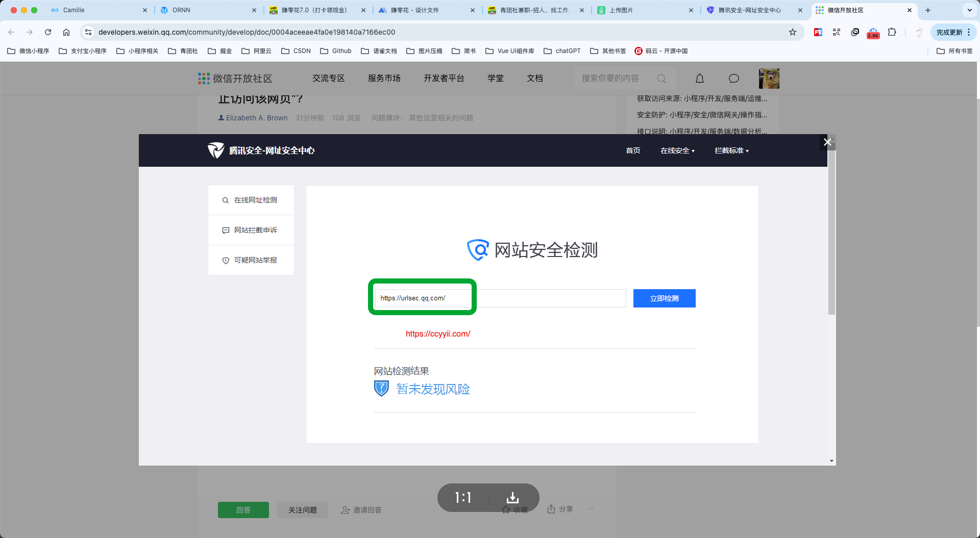Open the 微信小程序 bookmark folder
This screenshot has height=538, width=980.
(28, 51)
